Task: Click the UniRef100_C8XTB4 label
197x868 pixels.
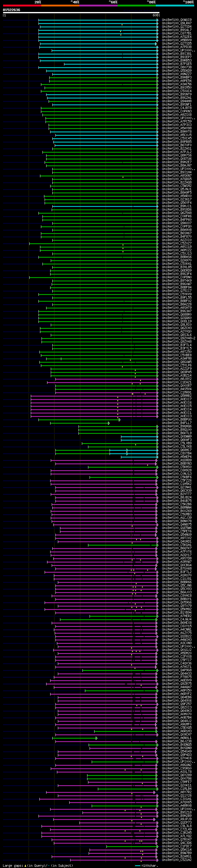Action: 177,453
